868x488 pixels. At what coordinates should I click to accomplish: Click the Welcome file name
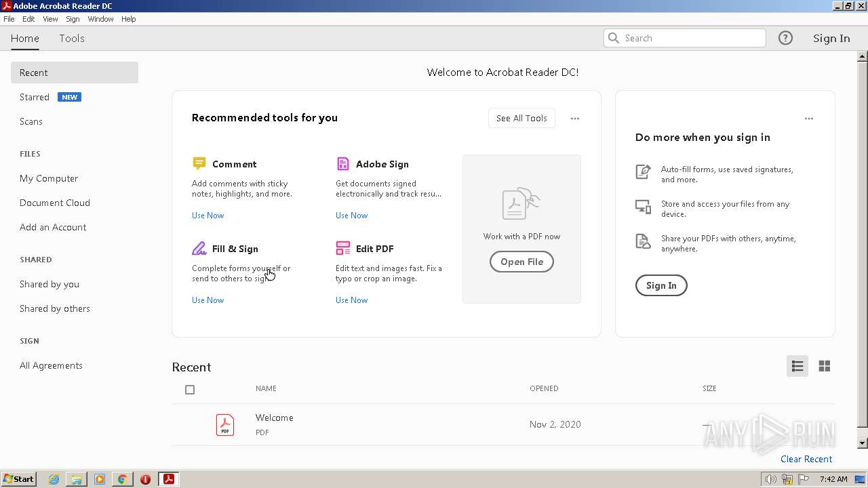pos(275,418)
